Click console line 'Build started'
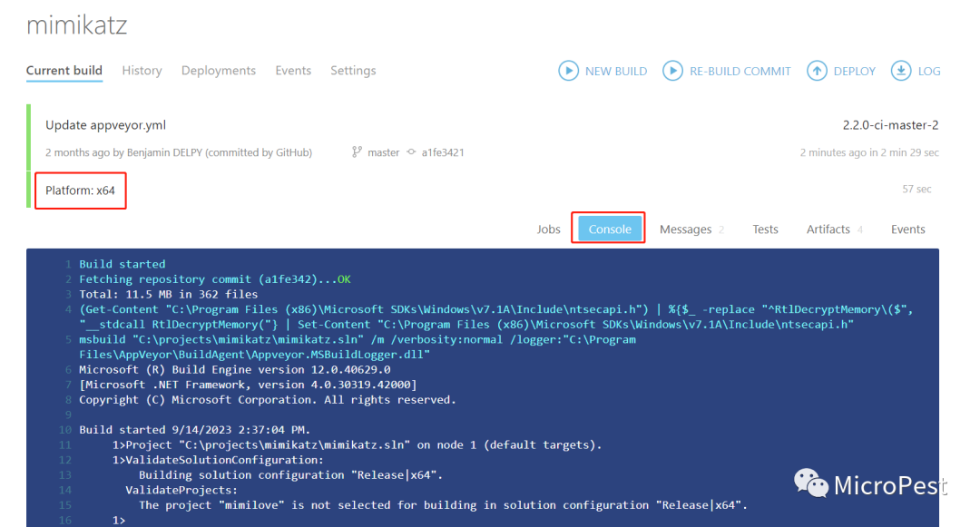Image resolution: width=980 pixels, height=527 pixels. click(122, 264)
